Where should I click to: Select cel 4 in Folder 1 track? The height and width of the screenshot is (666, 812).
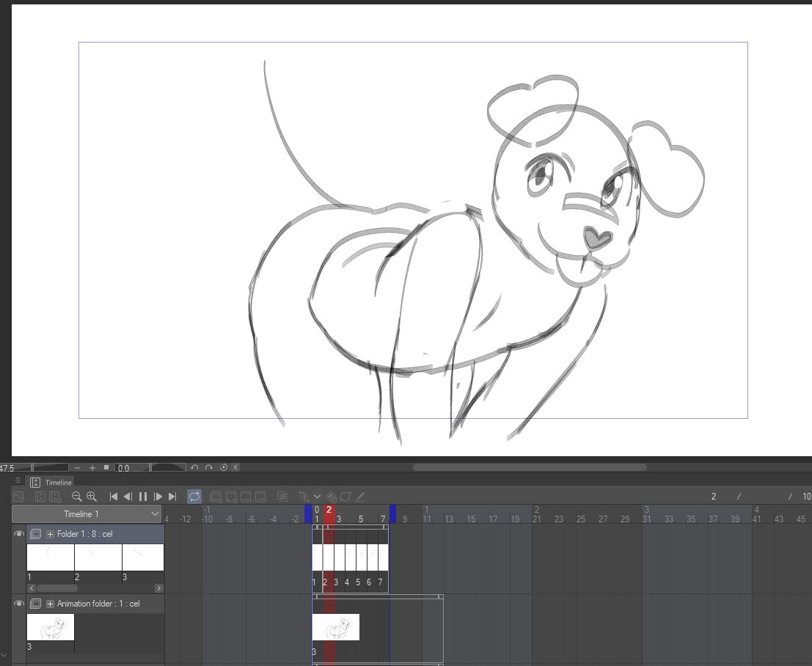(x=351, y=557)
